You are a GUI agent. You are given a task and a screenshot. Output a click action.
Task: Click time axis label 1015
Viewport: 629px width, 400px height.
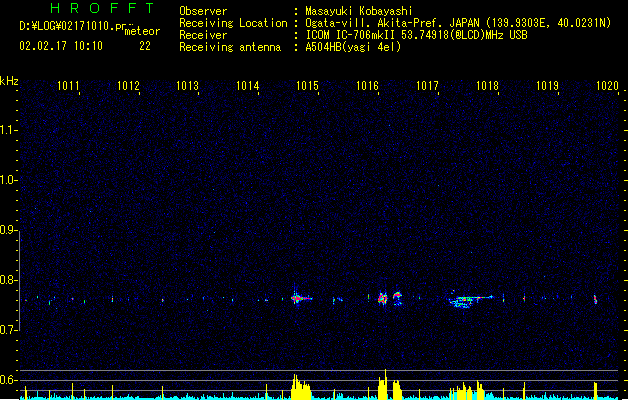click(307, 86)
